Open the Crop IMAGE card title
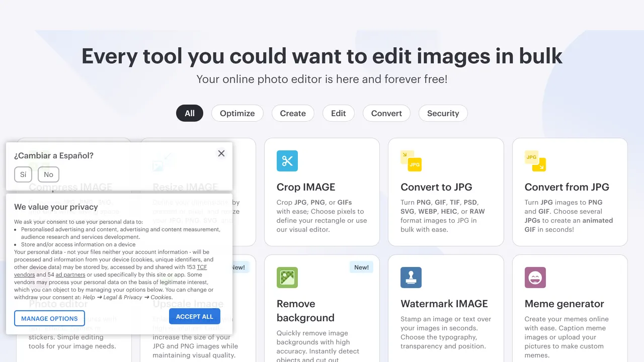 coord(306,187)
